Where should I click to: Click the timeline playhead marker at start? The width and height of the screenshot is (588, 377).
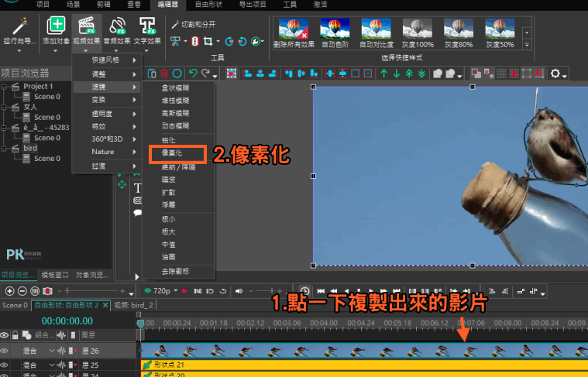(x=140, y=324)
